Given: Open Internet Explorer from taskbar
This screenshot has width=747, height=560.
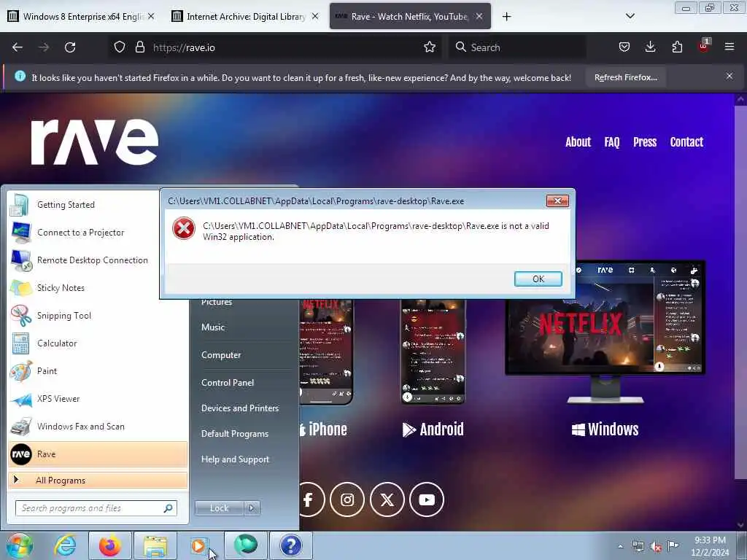Looking at the screenshot, I should pos(65,545).
